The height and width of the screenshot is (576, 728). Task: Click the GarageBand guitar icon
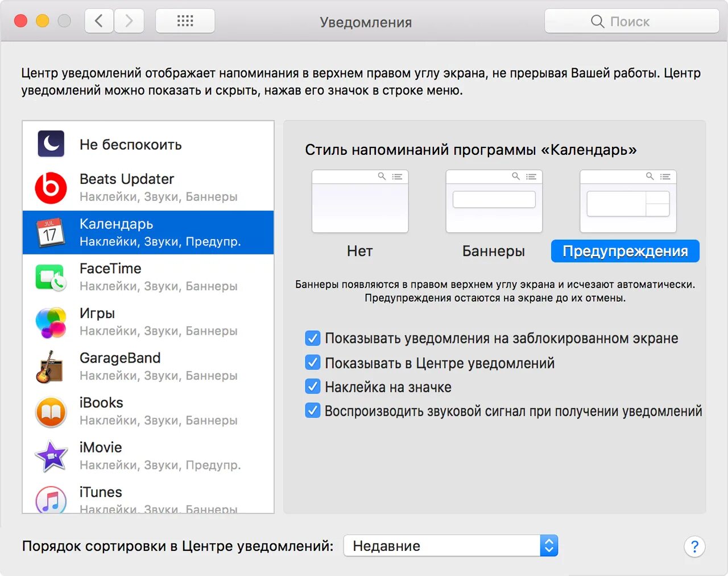50,367
